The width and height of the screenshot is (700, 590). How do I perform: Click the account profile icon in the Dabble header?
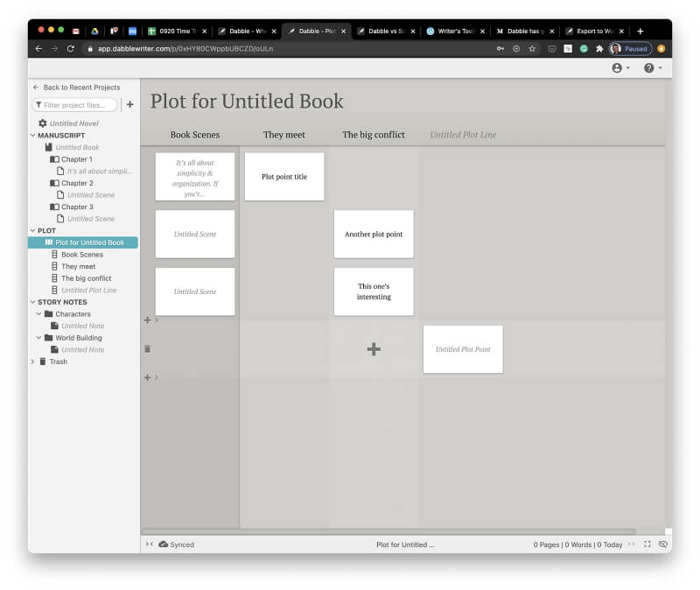(617, 68)
